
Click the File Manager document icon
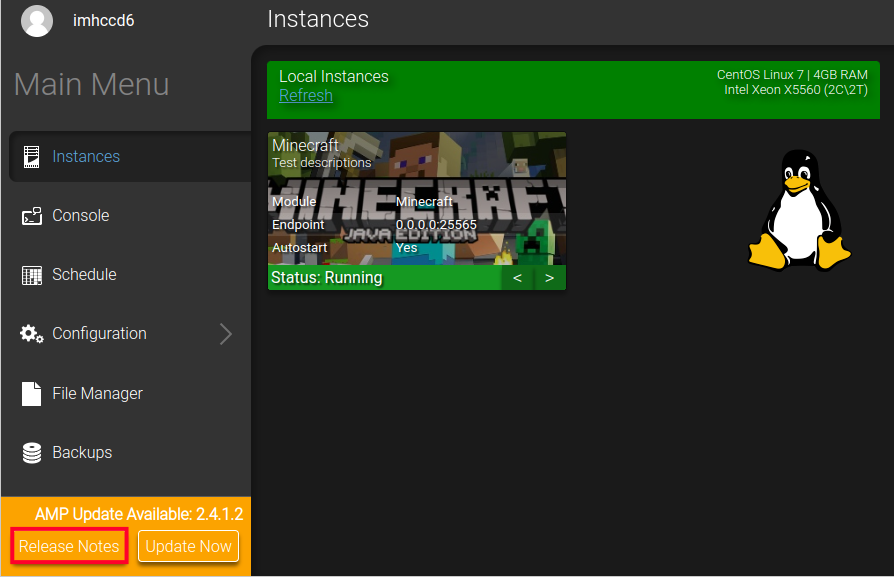29,393
